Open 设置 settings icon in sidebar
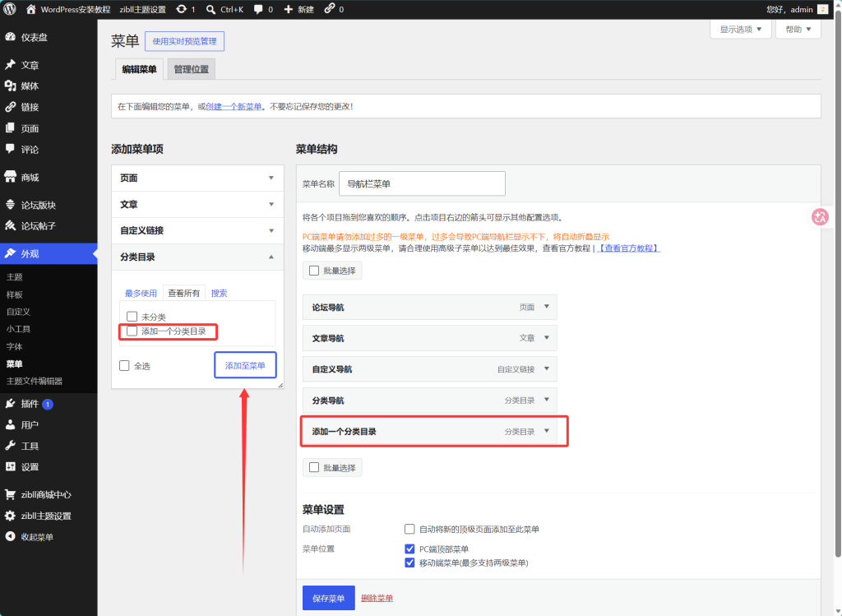Screen dimensions: 842x616 pyautogui.click(x=10, y=466)
